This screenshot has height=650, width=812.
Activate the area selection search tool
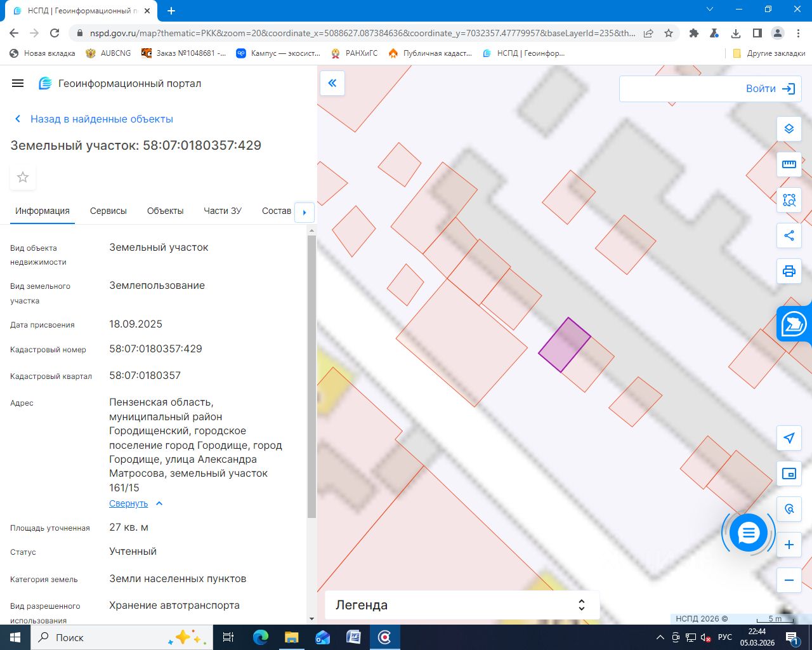point(789,200)
